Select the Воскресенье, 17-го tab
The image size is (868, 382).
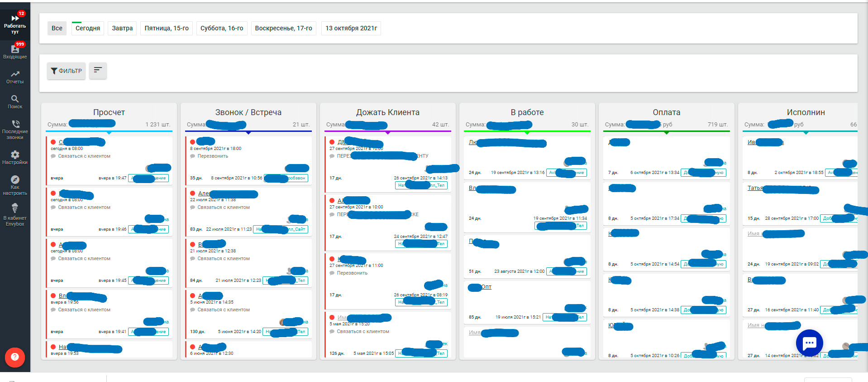tap(284, 28)
